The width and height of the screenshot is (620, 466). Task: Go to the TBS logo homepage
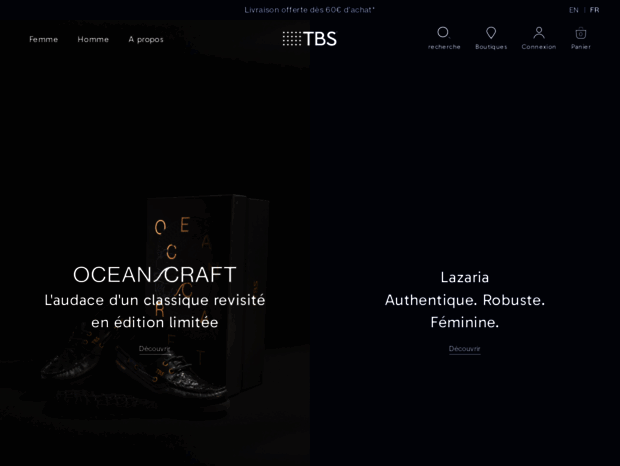310,39
